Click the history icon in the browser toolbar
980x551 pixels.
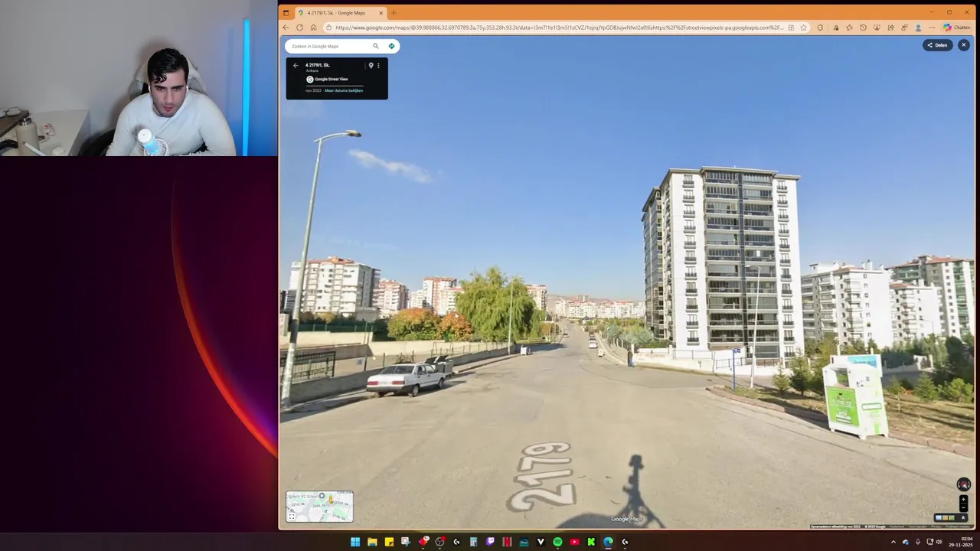pyautogui.click(x=863, y=28)
